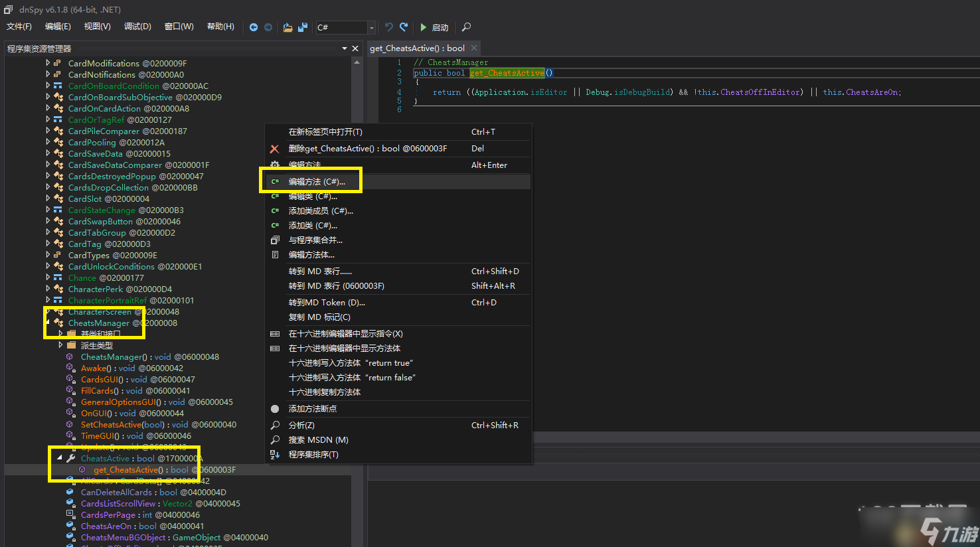Expand the CharacterPerk tree node

tap(48, 289)
